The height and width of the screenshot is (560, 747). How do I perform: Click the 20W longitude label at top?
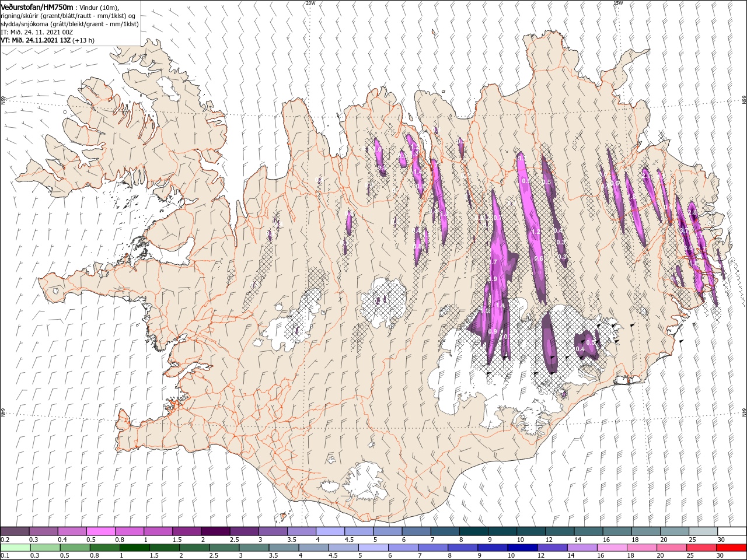click(310, 3)
